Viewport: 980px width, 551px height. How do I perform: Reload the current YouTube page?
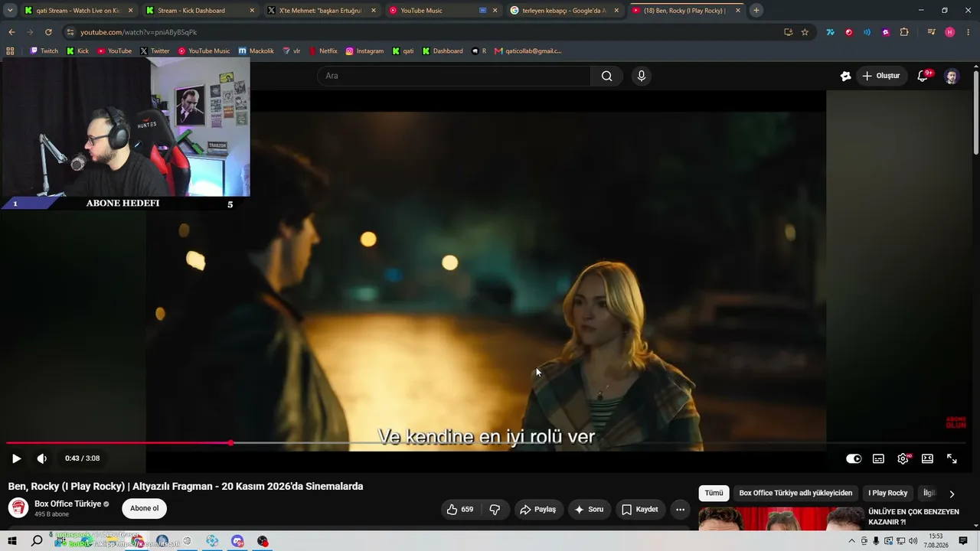point(48,32)
